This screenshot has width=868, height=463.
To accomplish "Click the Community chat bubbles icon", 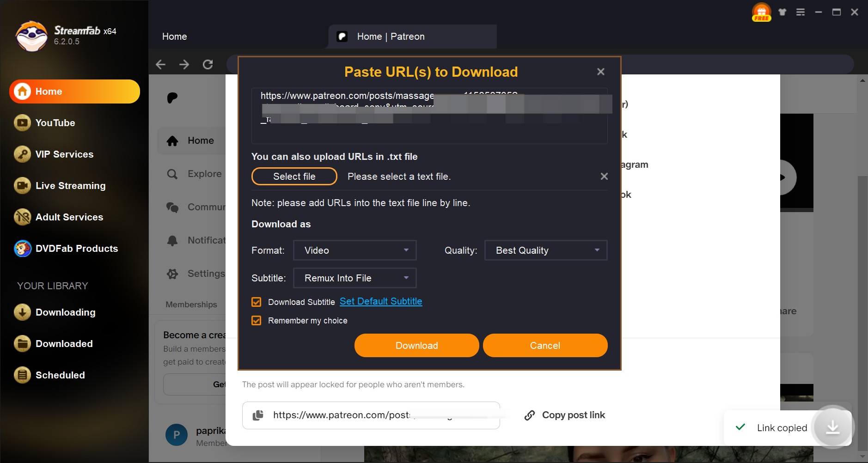I will 172,207.
